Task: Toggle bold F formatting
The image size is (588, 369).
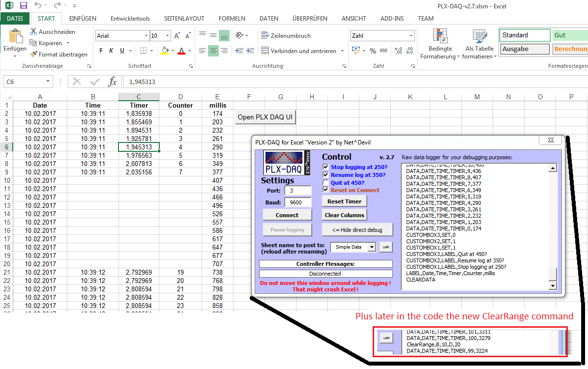Action: (x=100, y=51)
